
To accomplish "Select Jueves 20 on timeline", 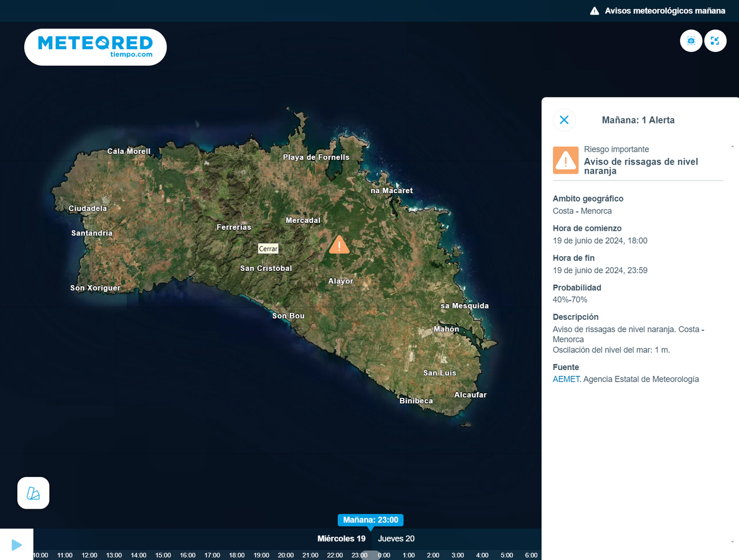I will pos(396,539).
